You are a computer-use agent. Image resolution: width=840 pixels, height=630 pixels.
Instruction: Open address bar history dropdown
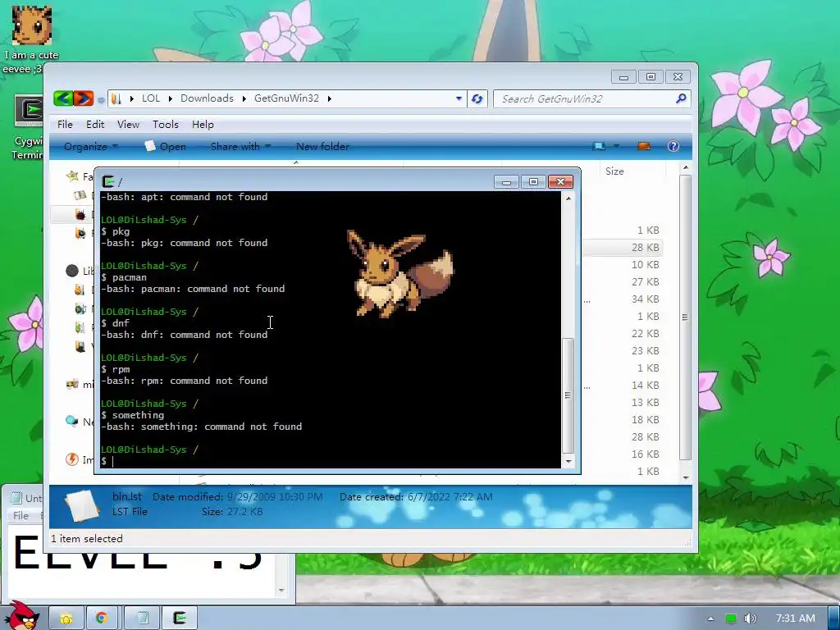click(x=459, y=98)
